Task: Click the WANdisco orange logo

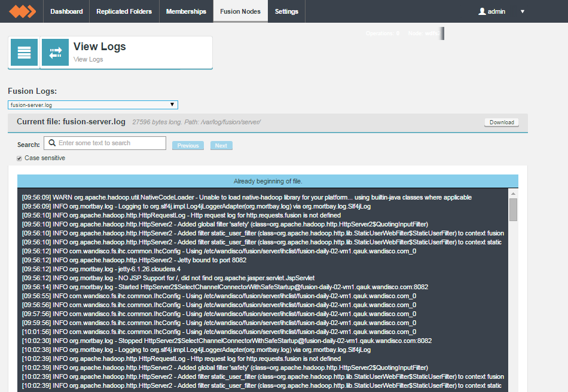Action: coord(23,11)
